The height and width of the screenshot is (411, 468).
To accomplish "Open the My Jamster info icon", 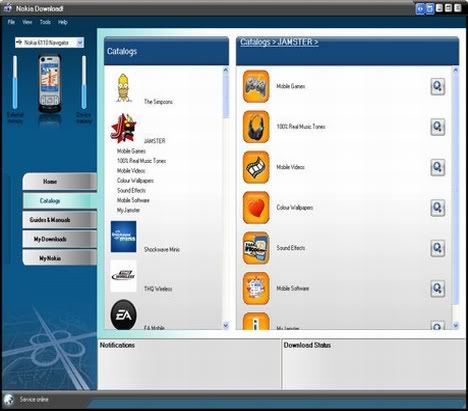I will [256, 321].
